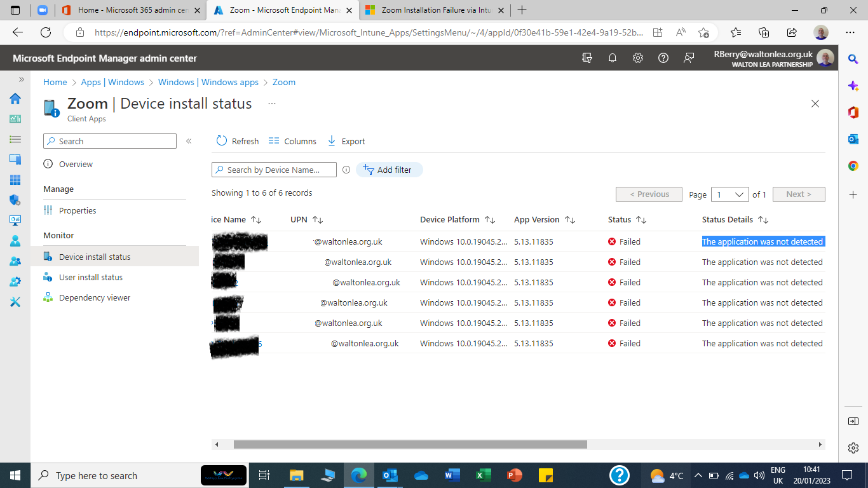Click the Search by Device Name field
Image resolution: width=868 pixels, height=488 pixels.
click(274, 170)
